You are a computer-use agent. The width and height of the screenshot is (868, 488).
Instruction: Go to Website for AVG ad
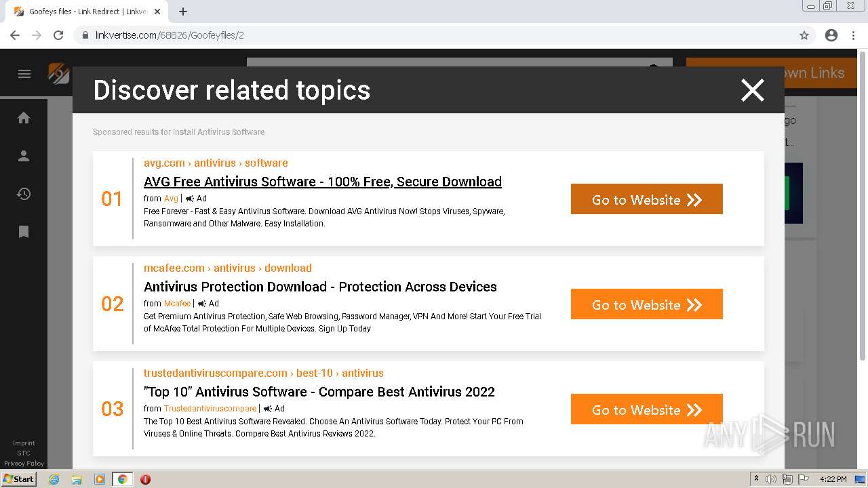647,199
